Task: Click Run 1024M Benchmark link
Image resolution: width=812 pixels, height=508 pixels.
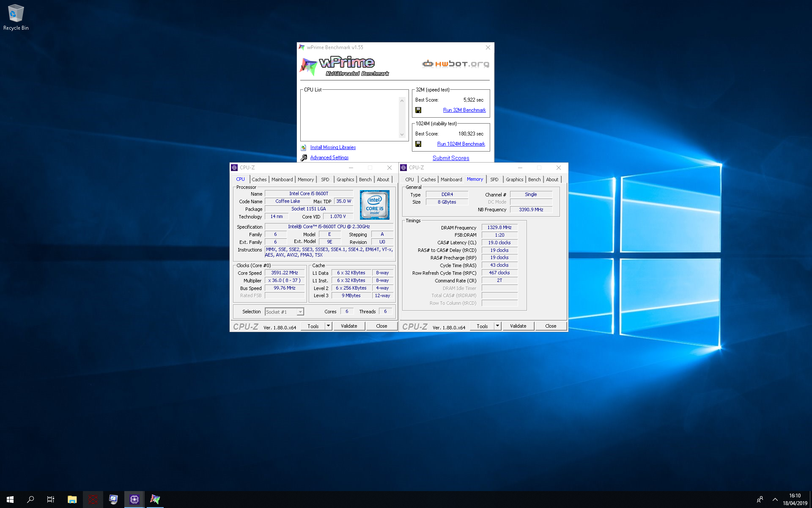Action: pyautogui.click(x=461, y=144)
